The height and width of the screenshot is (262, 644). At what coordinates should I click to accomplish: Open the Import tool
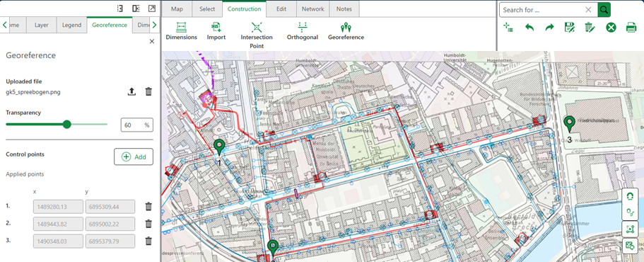tap(216, 31)
